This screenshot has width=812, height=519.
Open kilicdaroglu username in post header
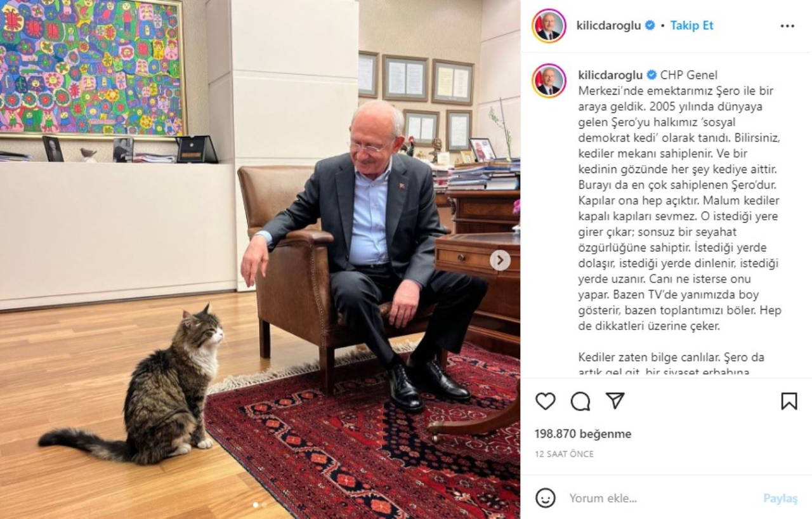(608, 25)
